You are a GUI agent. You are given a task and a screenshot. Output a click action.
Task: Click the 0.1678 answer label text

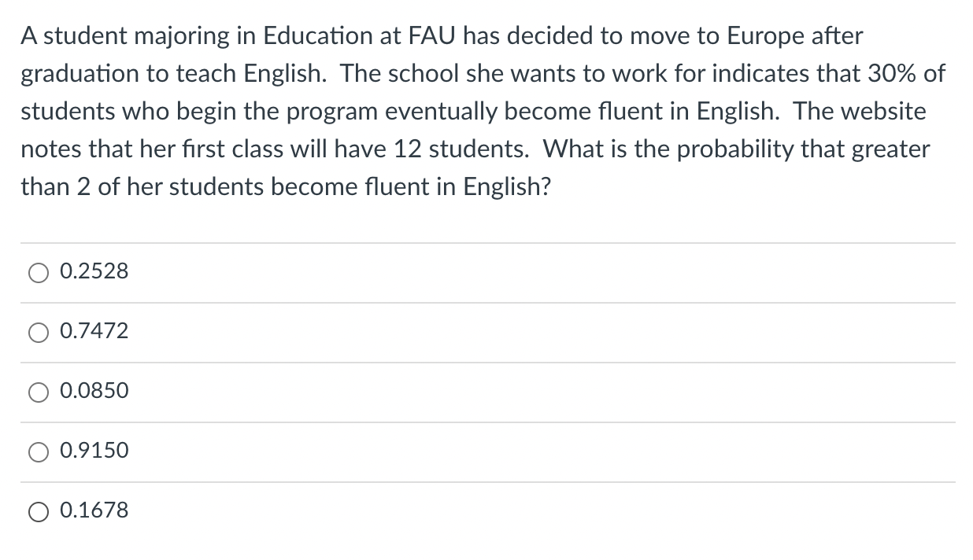[x=94, y=511]
